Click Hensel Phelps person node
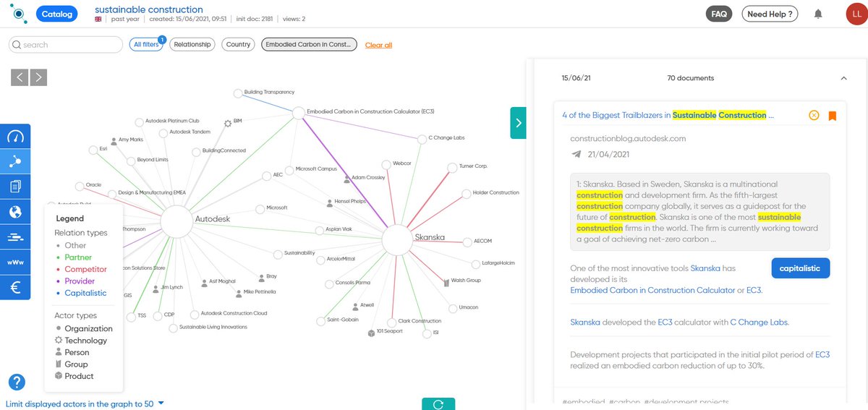Screen dimensions: 868x410 [x=329, y=202]
